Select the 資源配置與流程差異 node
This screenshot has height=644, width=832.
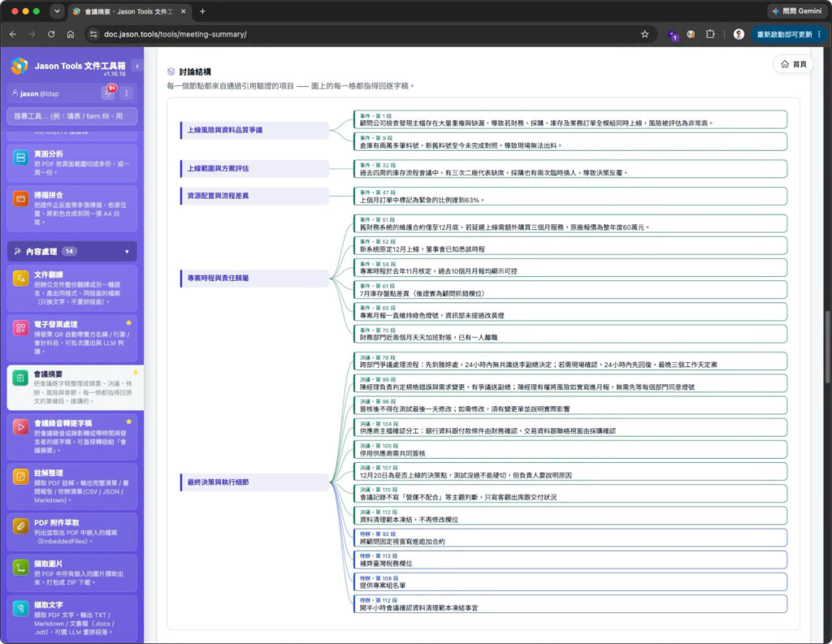(x=254, y=196)
